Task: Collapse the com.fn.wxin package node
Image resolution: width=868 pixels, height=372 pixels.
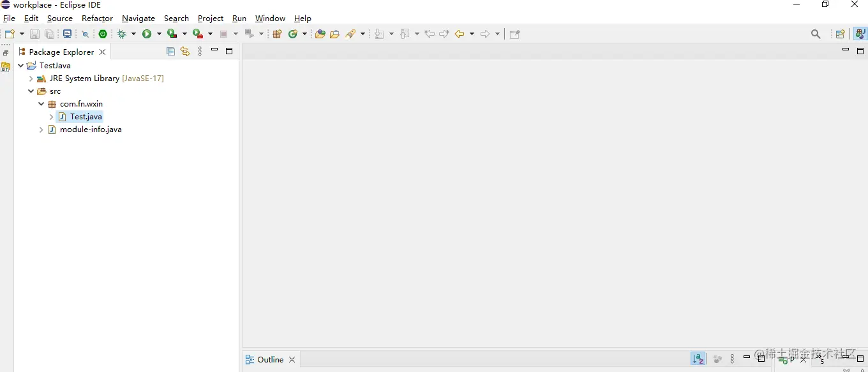Action: 41,104
